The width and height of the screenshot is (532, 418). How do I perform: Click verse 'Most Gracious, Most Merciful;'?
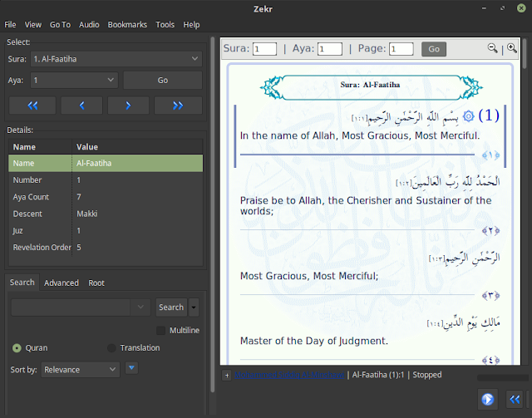[x=309, y=276]
